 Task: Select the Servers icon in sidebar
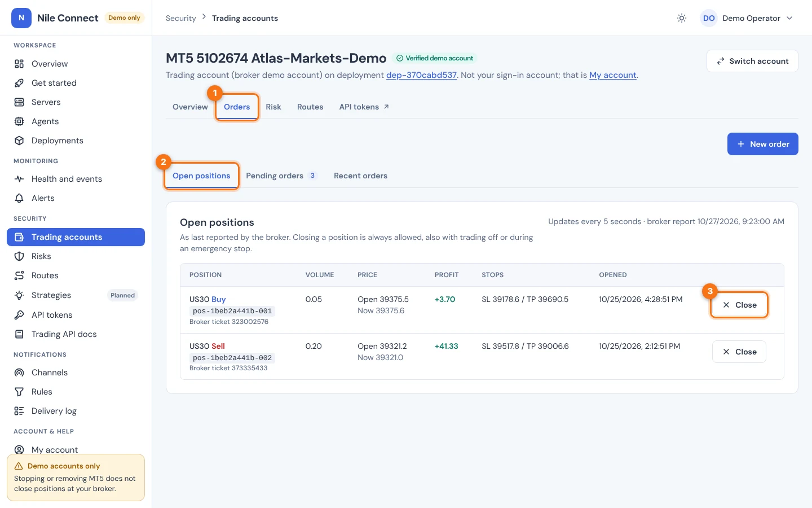point(19,102)
